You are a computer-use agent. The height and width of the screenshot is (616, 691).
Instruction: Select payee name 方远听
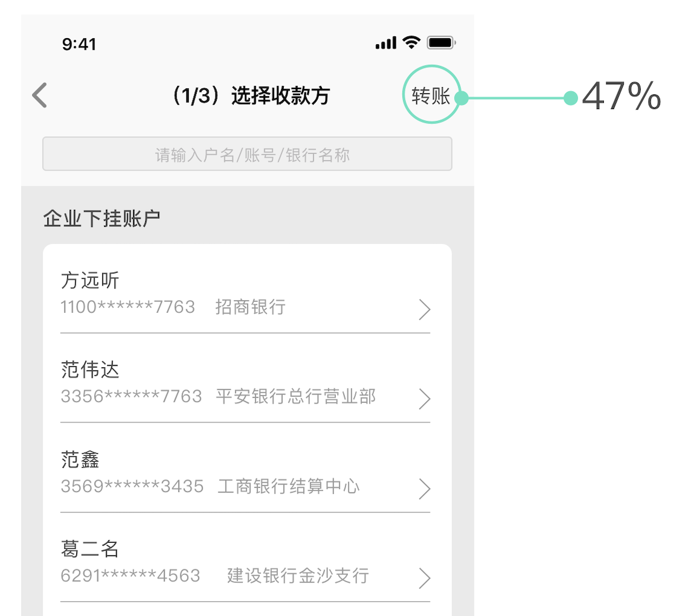(91, 281)
